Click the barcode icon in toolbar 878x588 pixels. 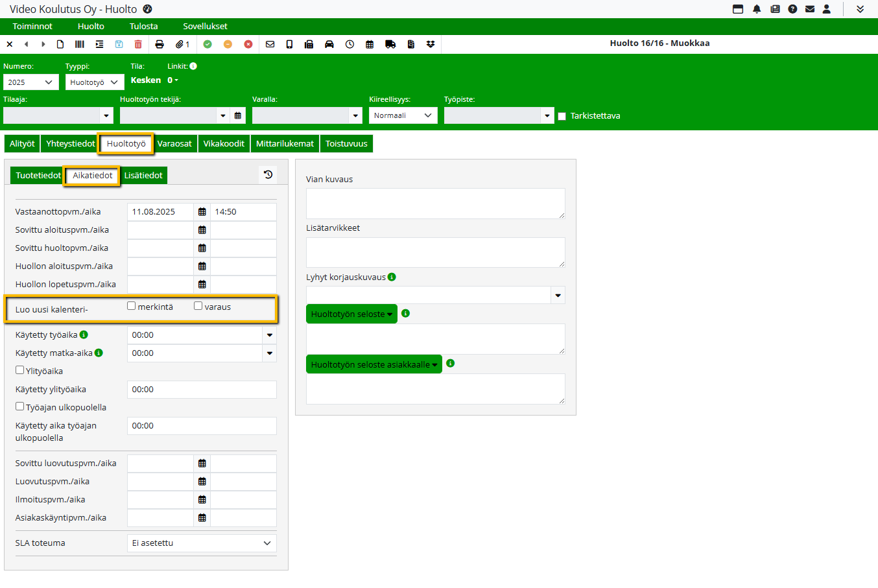tap(80, 44)
